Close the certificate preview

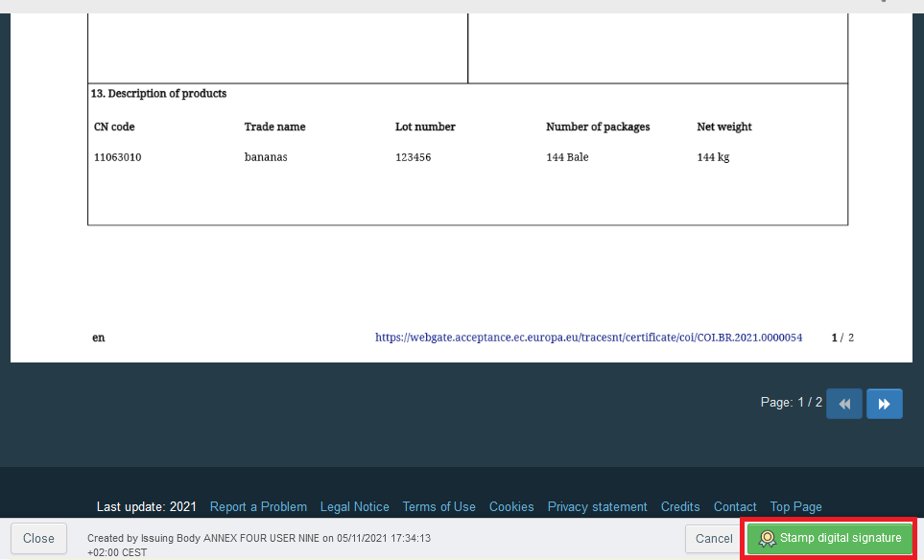click(39, 538)
